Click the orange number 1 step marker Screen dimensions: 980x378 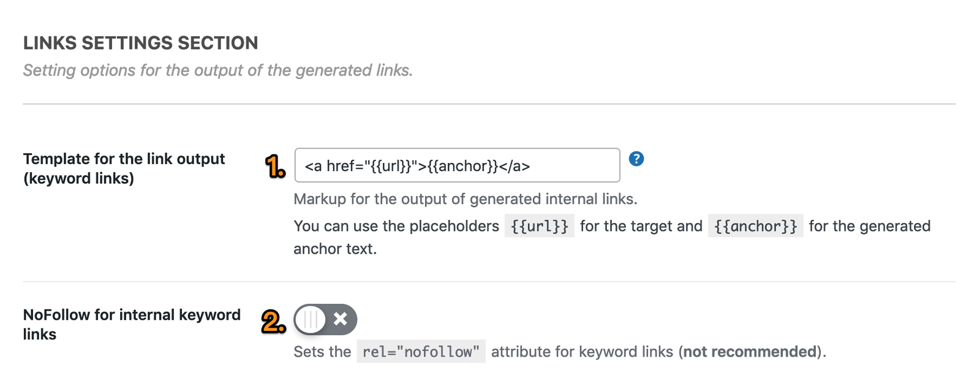pyautogui.click(x=275, y=166)
